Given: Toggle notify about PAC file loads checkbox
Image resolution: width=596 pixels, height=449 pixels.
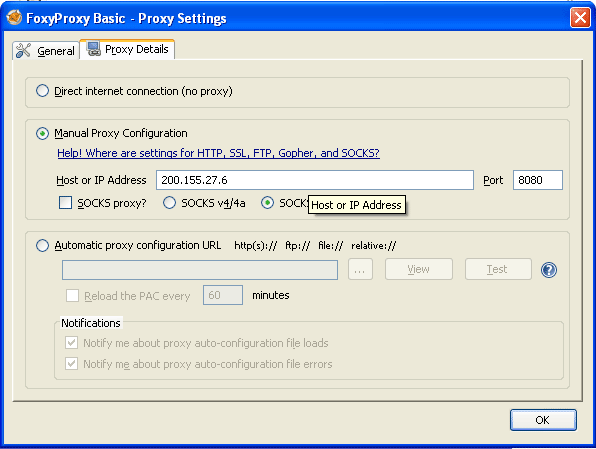Looking at the screenshot, I should (71, 343).
